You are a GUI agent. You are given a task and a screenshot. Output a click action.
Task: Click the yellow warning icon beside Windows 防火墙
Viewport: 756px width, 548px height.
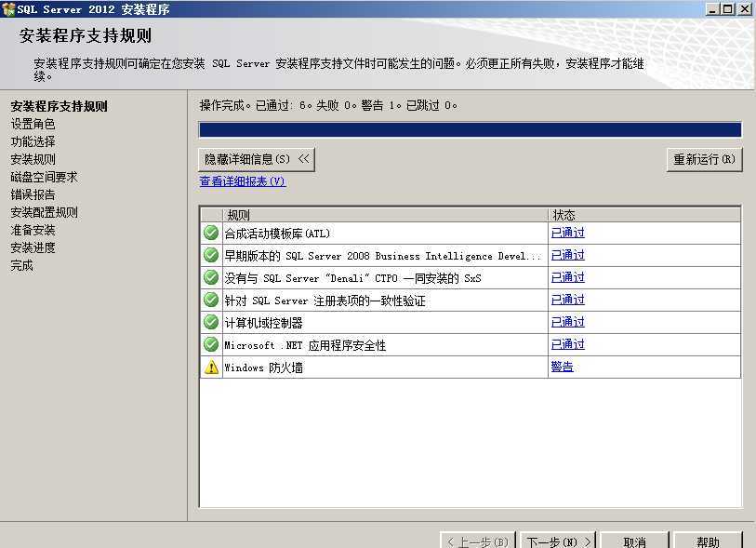pos(211,368)
